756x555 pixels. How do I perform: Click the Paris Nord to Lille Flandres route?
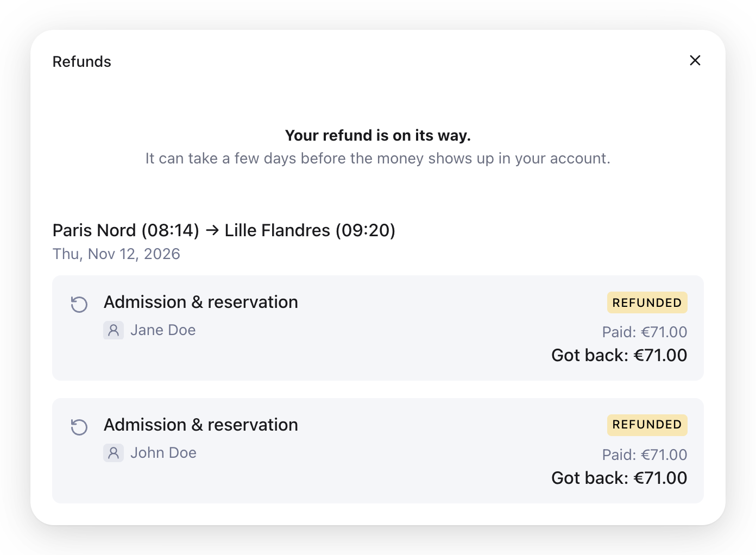click(x=224, y=230)
